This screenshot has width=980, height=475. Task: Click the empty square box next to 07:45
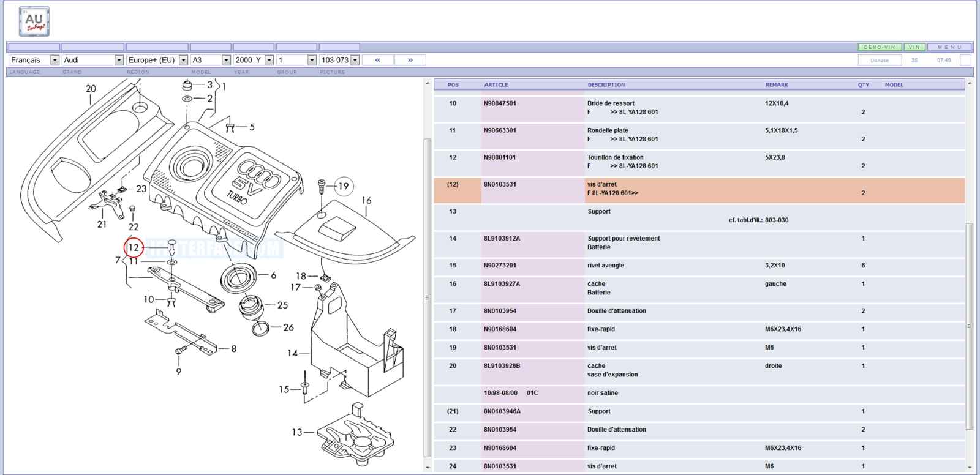965,60
